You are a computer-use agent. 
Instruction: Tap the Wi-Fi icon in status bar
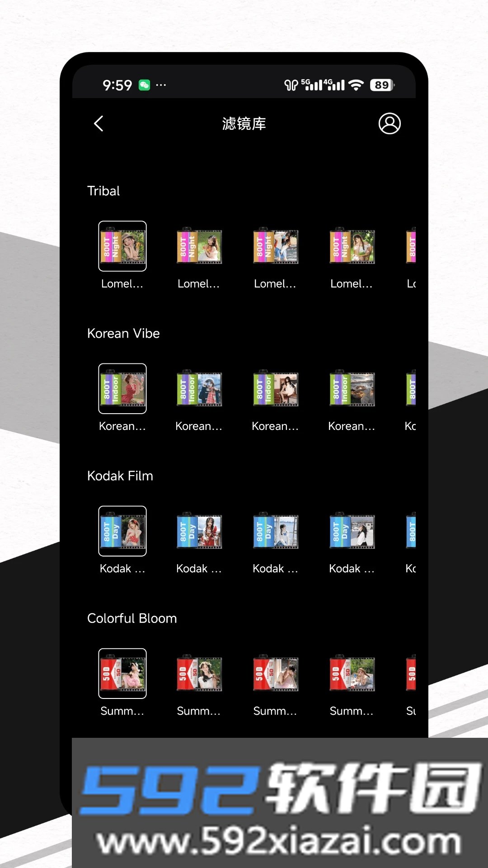pos(357,85)
